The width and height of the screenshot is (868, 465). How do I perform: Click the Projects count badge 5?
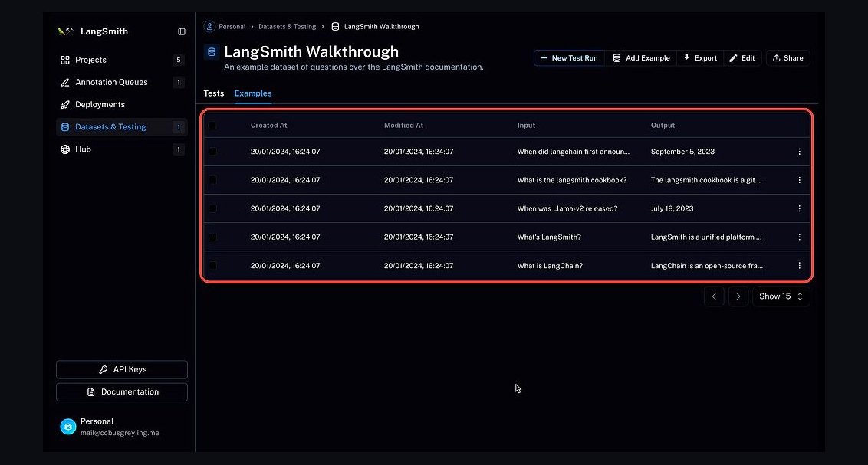[178, 60]
